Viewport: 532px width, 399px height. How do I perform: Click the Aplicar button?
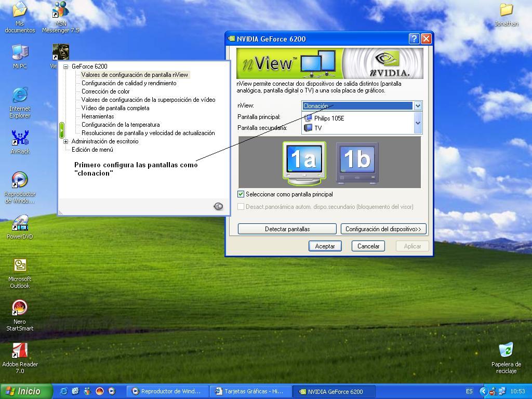tap(412, 246)
